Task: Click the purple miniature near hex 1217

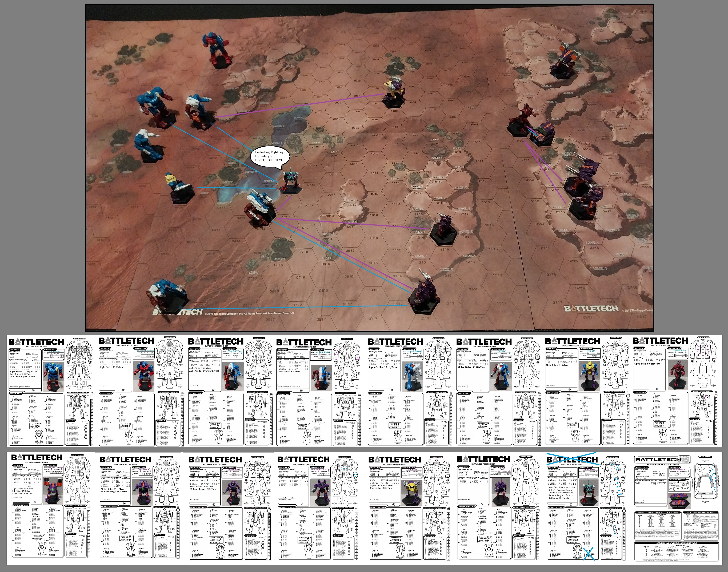Action: [x=424, y=291]
